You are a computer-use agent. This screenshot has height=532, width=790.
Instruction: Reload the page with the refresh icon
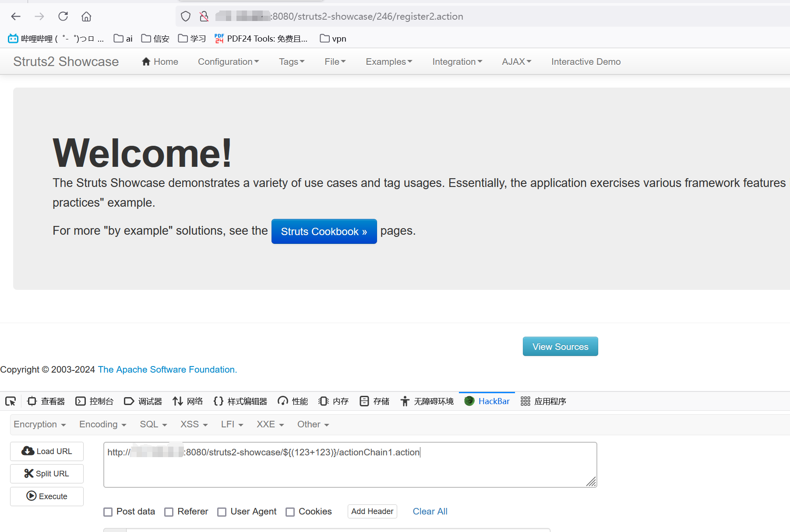coord(63,17)
